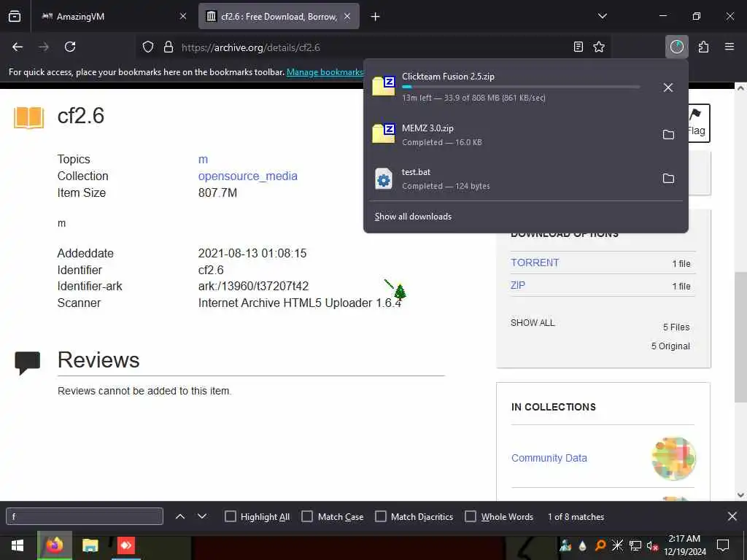This screenshot has height=560, width=747.
Task: Open File Explorer from taskbar
Action: click(x=90, y=545)
